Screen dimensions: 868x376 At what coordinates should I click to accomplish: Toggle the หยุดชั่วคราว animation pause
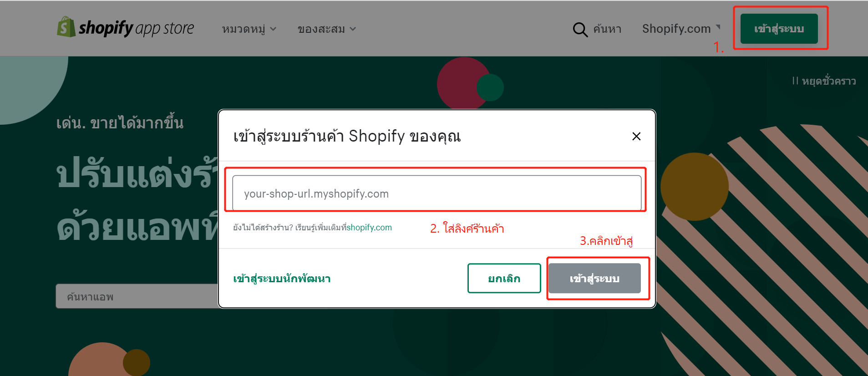click(824, 81)
